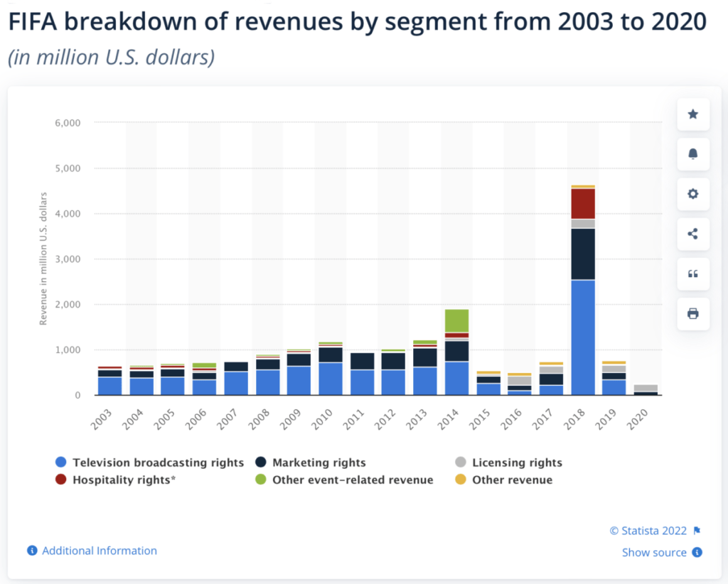Viewport: 728px width, 584px height.
Task: Open the Additional Information link
Action: [x=100, y=551]
